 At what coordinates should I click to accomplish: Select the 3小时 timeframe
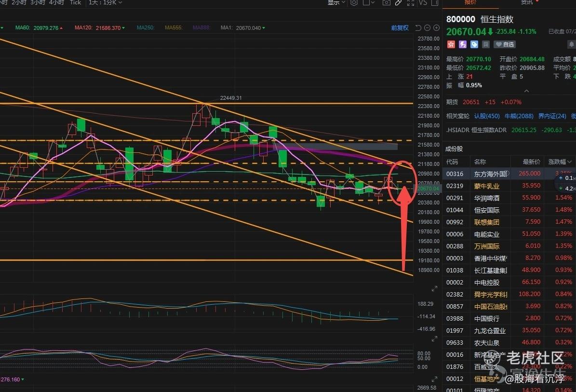38,2
